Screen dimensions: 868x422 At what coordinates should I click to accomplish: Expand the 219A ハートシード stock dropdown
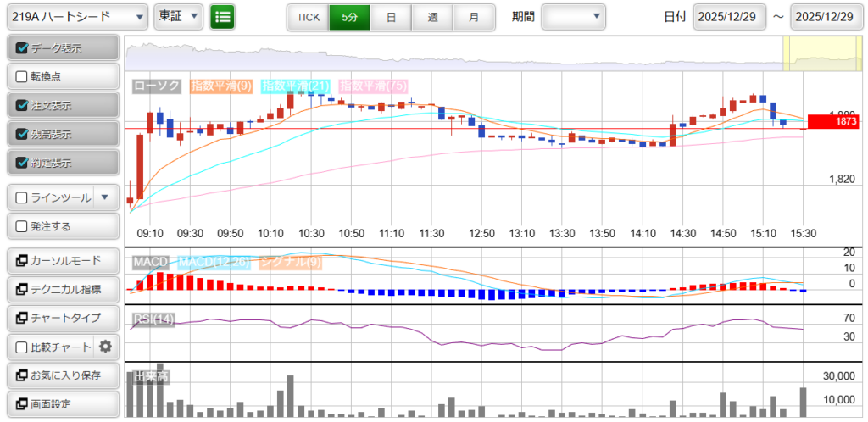tap(77, 16)
